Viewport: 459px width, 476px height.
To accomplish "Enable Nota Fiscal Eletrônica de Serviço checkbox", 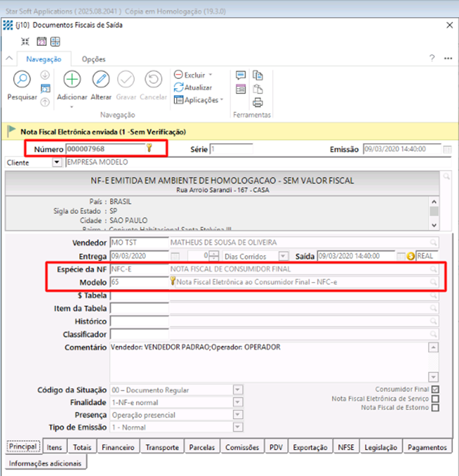I will pos(435,398).
